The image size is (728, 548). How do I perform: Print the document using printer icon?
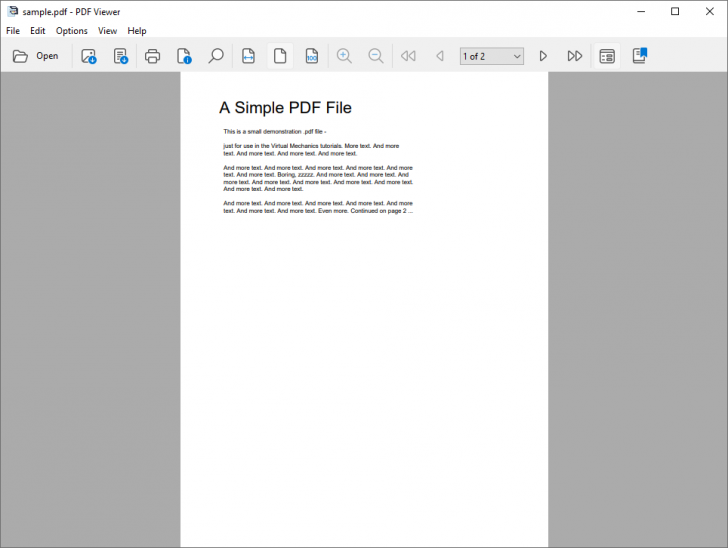pos(152,56)
